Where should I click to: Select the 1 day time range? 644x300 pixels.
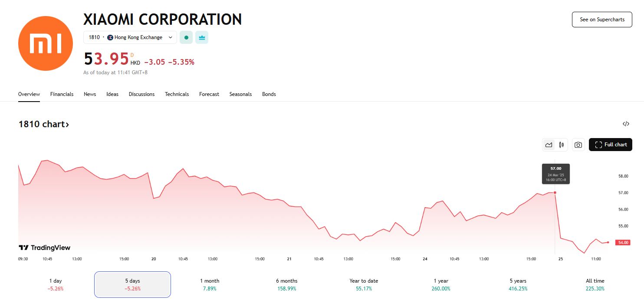56,284
